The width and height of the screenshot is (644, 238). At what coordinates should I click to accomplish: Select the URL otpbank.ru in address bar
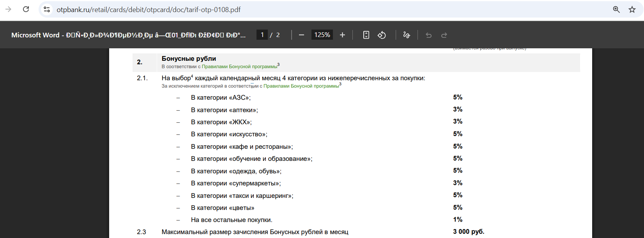(149, 9)
